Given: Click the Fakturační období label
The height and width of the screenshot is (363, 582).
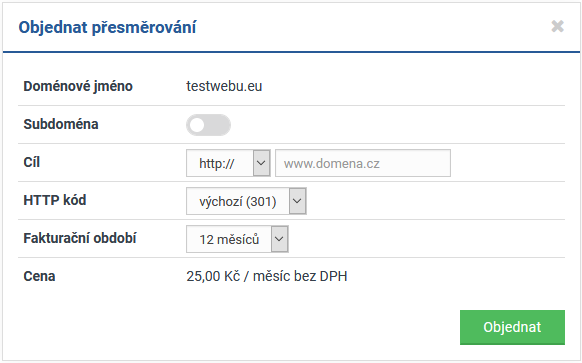Looking at the screenshot, I should point(80,238).
